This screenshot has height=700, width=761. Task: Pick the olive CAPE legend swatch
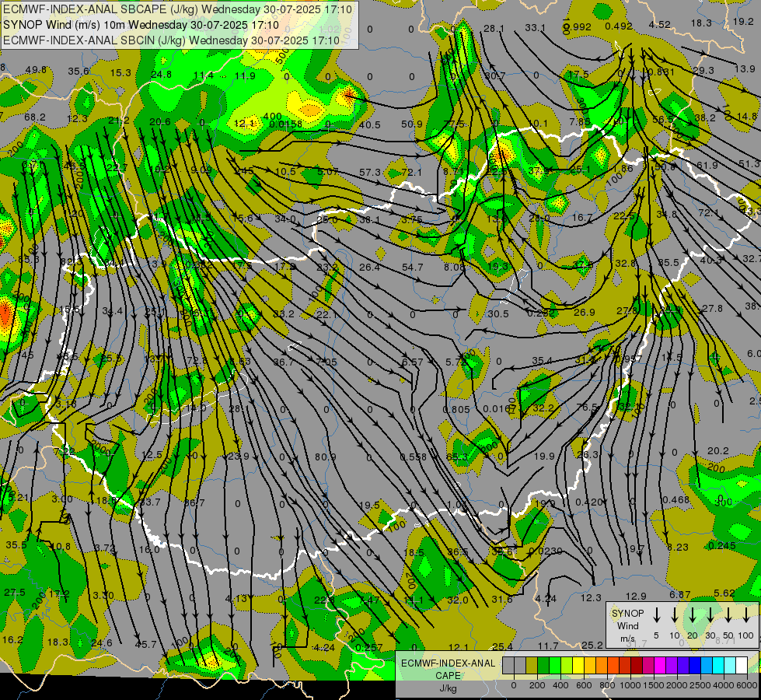[x=532, y=666]
